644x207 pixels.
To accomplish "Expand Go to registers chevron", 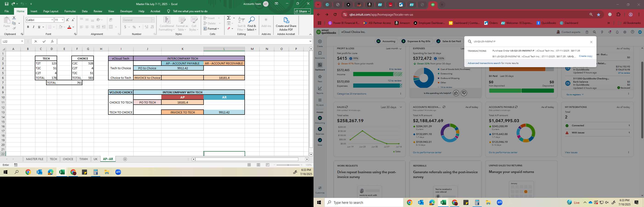I will click(582, 95).
